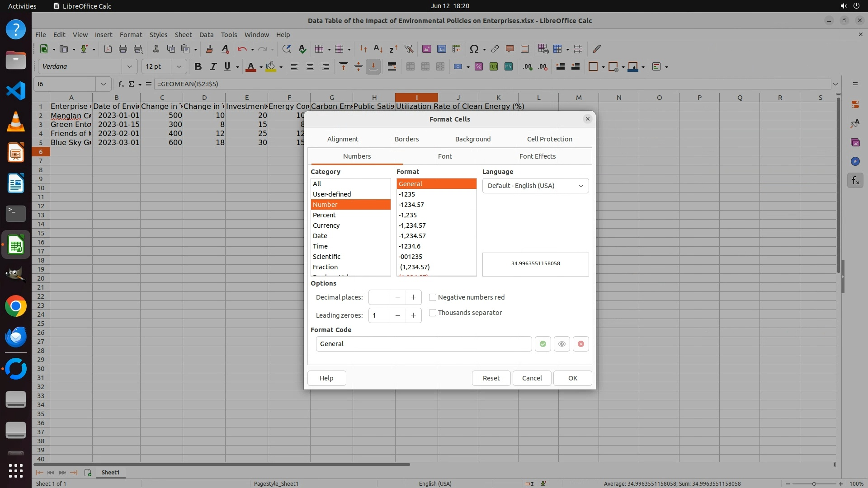
Task: Toggle the Thousands separator checkbox
Action: (x=433, y=313)
